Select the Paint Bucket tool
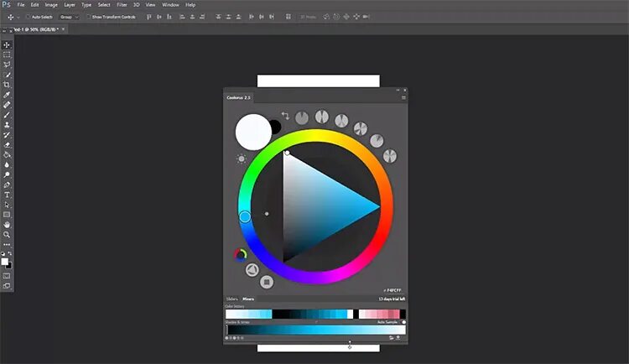The image size is (629, 364). [x=7, y=155]
